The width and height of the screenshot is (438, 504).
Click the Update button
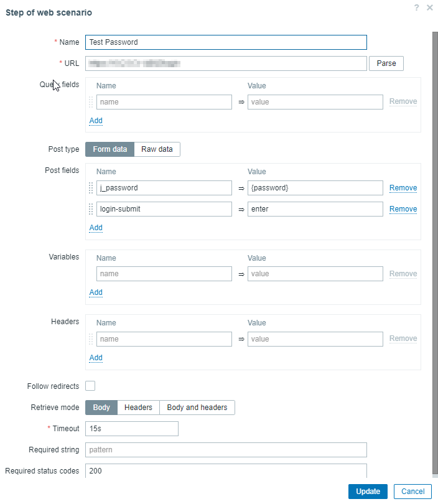(x=368, y=492)
